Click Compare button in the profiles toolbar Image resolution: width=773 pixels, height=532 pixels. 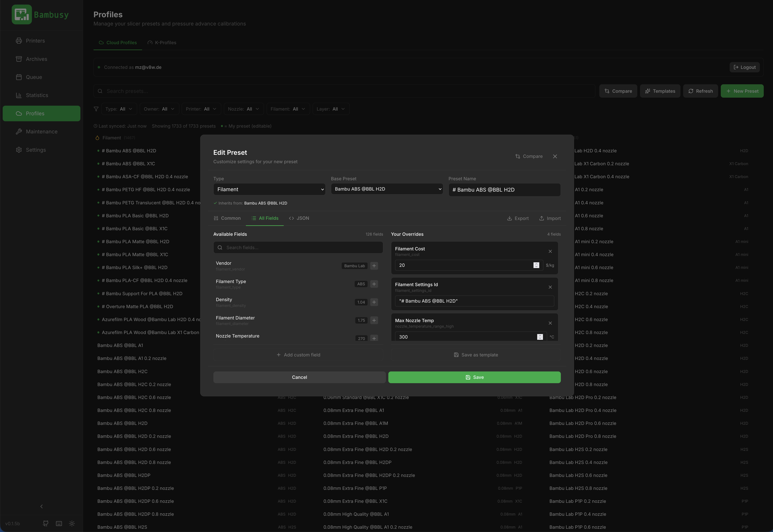tap(618, 91)
